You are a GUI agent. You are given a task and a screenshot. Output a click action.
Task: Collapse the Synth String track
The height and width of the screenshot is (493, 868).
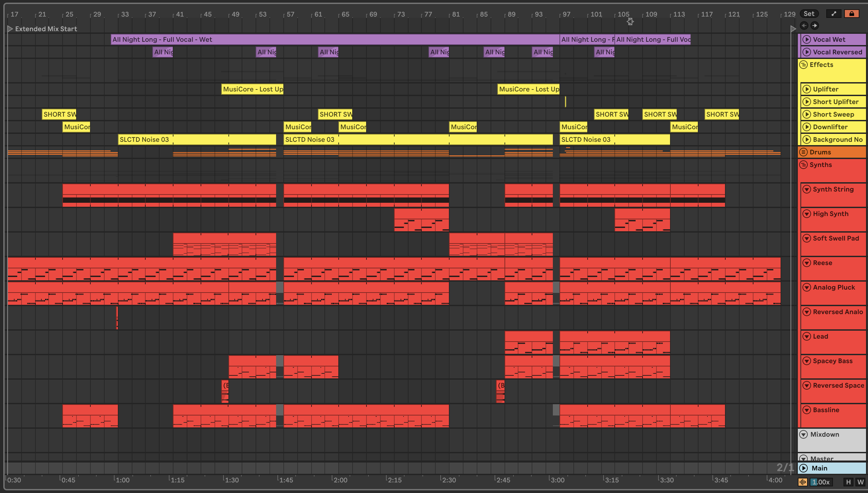point(807,189)
